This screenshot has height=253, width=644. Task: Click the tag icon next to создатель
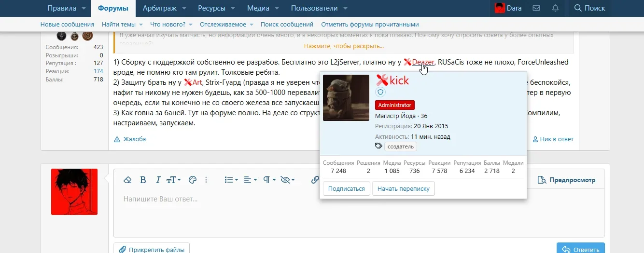379,146
